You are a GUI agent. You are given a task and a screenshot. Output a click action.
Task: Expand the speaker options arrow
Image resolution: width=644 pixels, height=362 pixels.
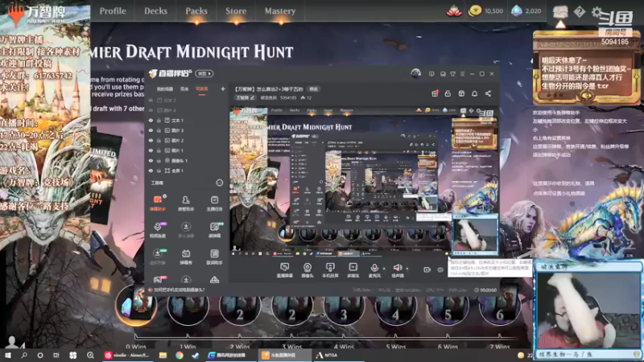(x=407, y=269)
